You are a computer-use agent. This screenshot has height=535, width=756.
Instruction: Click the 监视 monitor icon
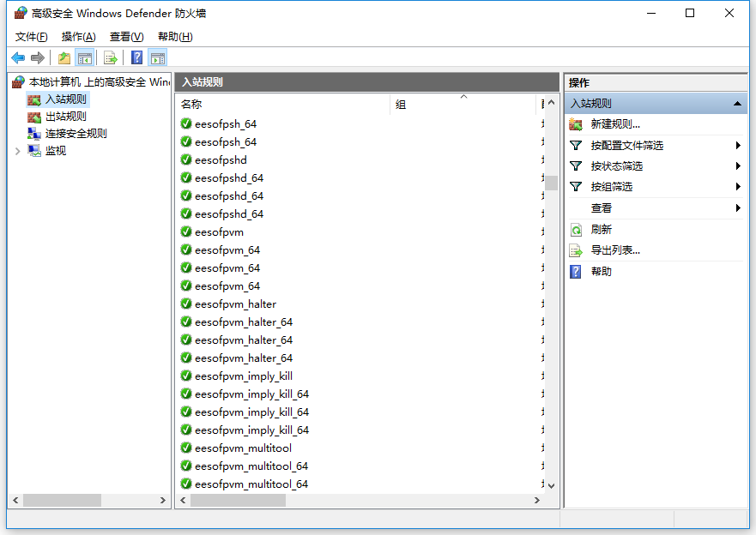click(34, 151)
